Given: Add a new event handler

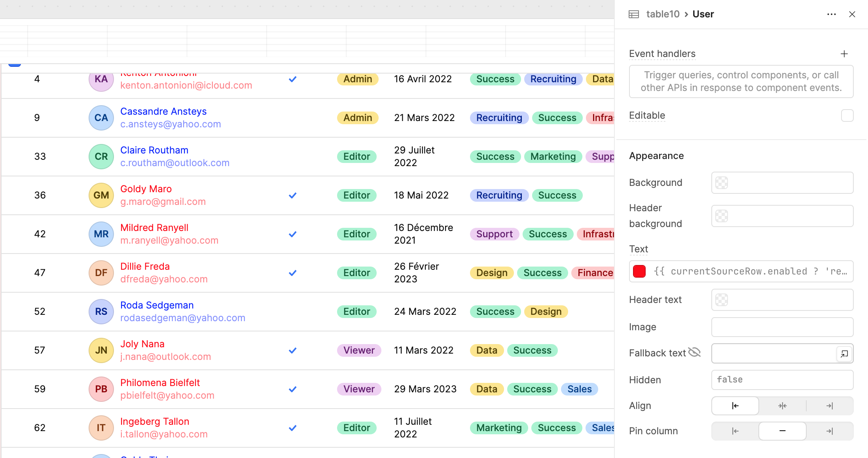Looking at the screenshot, I should [x=844, y=54].
